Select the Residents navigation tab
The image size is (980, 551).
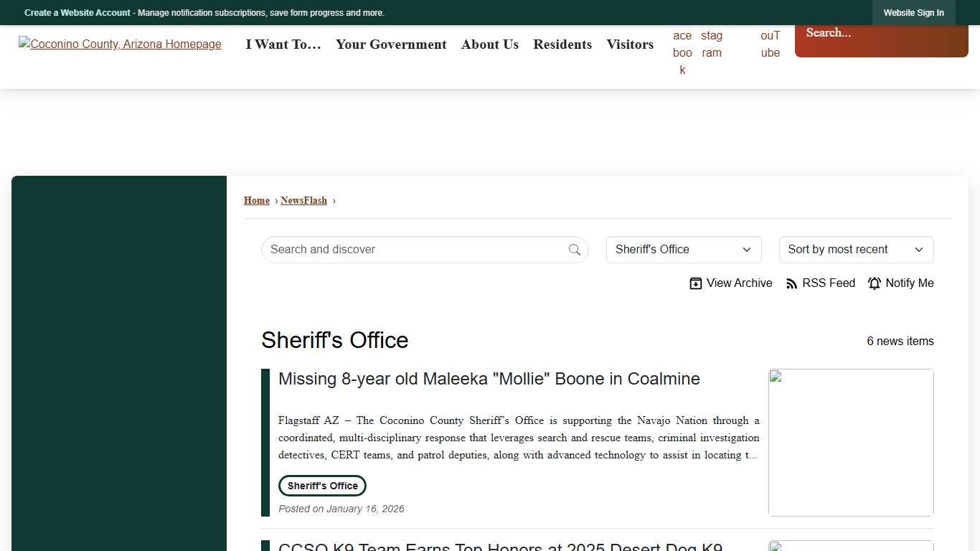click(x=562, y=44)
